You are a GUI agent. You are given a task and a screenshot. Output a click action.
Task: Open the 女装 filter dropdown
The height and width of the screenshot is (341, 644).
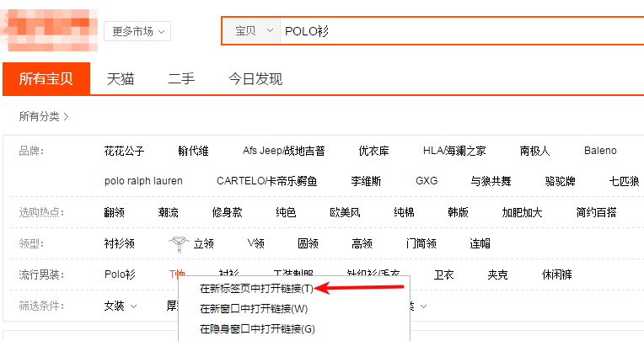pos(120,306)
